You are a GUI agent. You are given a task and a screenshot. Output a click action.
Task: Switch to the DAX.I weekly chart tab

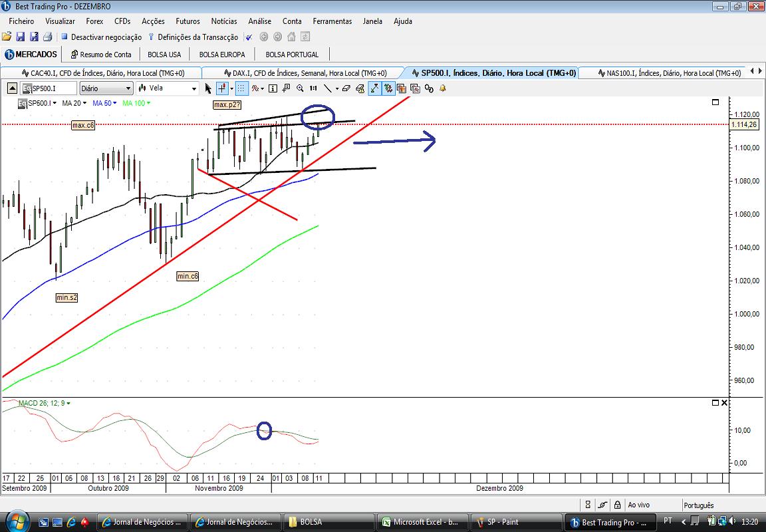tap(303, 72)
